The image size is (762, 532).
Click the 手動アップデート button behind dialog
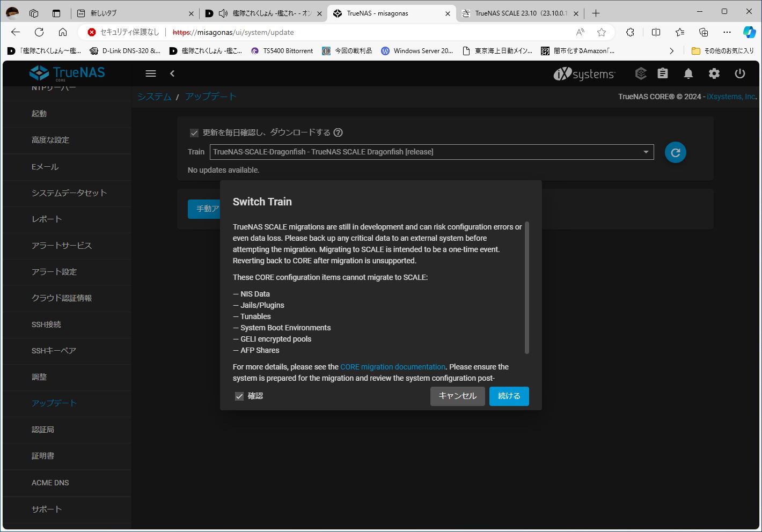click(204, 209)
